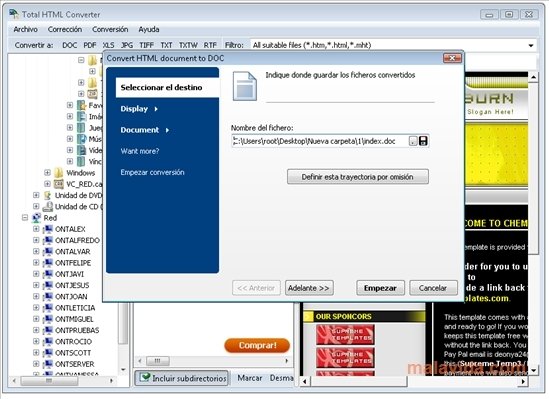Select ONTMIGUEL in the network tree
Viewport: 549px width, 399px height.
click(x=74, y=319)
